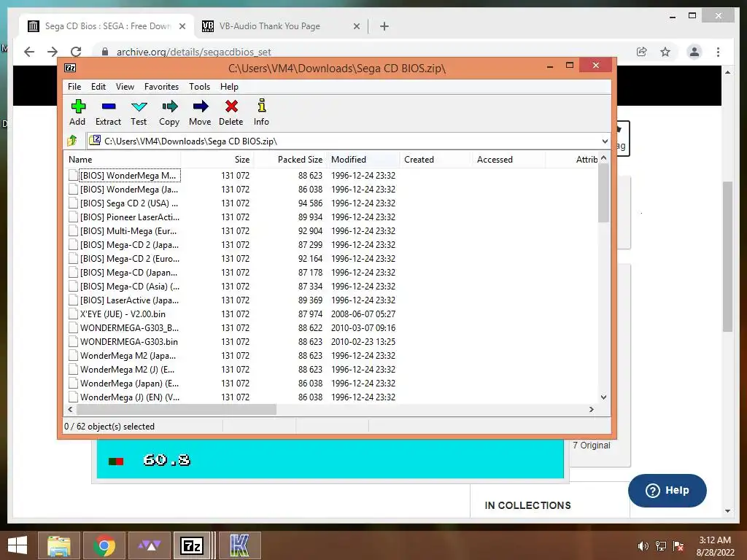Click the network tray icon
Screen dimensions: 747x560
[x=661, y=546]
